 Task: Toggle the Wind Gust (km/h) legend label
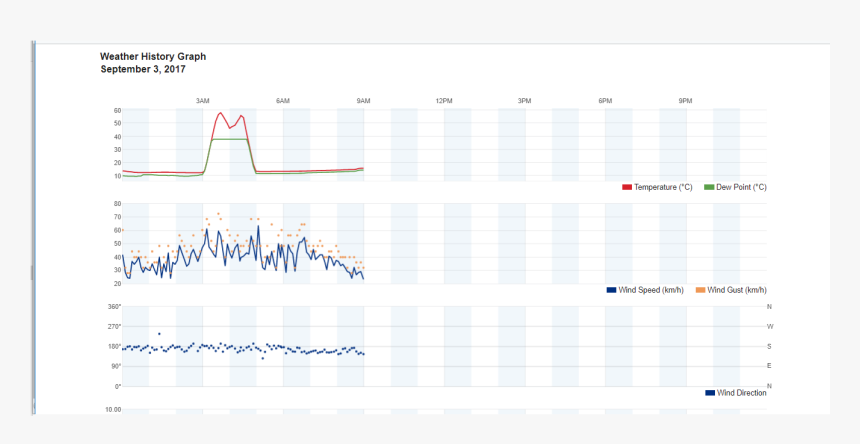tap(736, 290)
